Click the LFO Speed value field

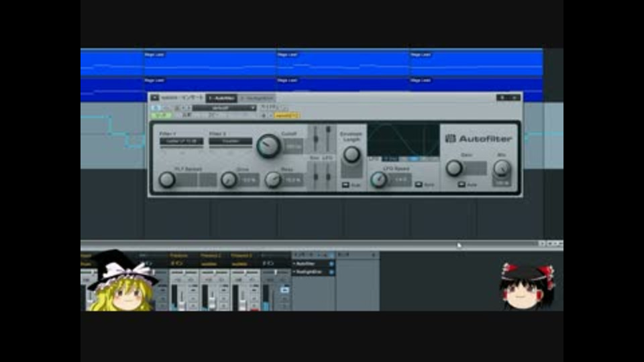(x=400, y=180)
